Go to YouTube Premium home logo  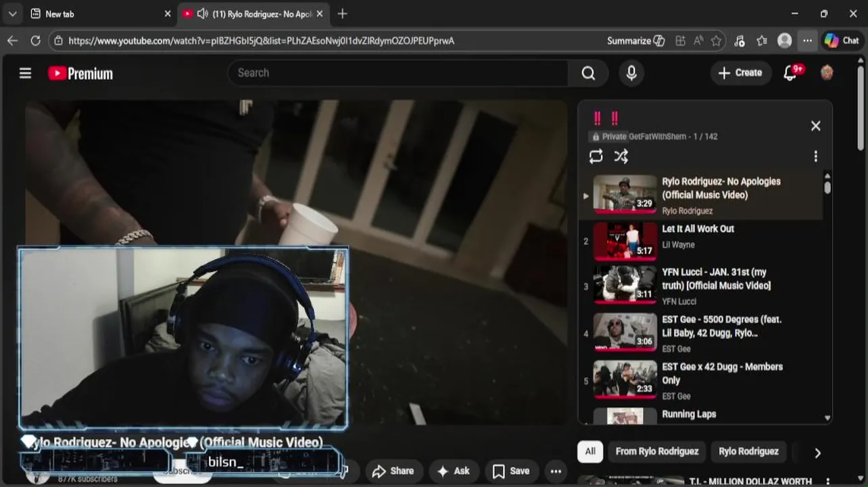pyautogui.click(x=80, y=73)
